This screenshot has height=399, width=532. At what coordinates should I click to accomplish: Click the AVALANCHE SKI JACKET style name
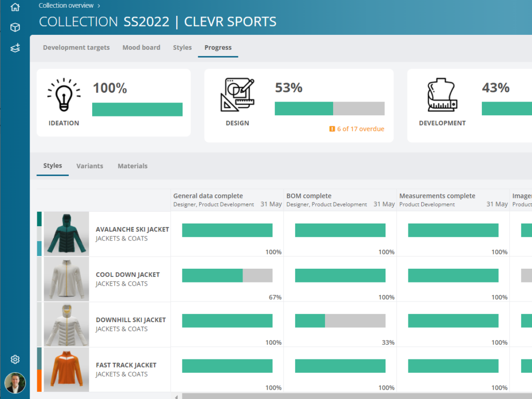(132, 230)
